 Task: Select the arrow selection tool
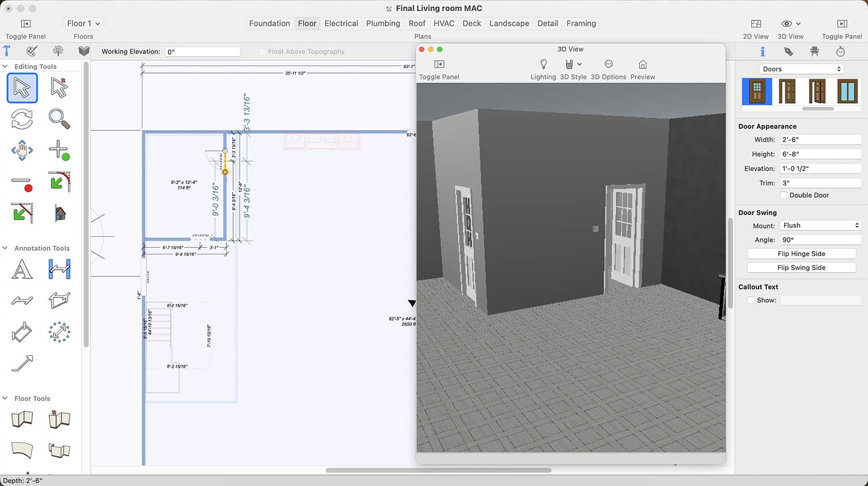tap(22, 88)
